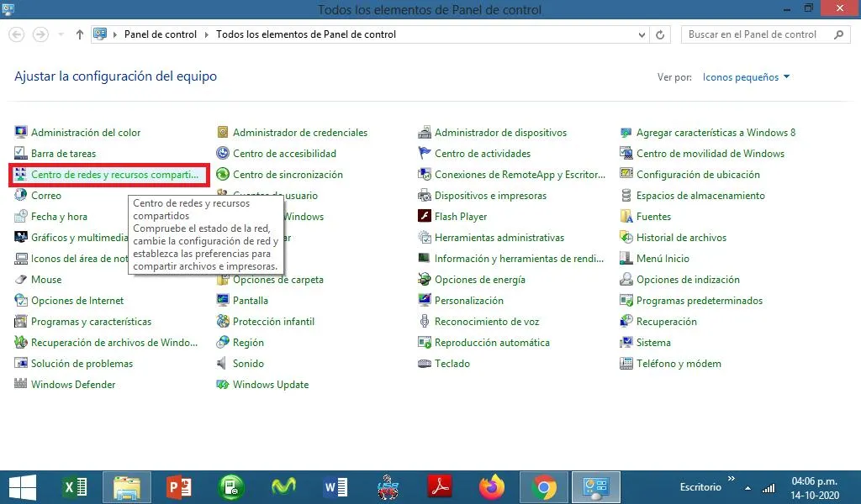Launch Google Chrome from the taskbar
This screenshot has height=504, width=861.
(x=544, y=487)
